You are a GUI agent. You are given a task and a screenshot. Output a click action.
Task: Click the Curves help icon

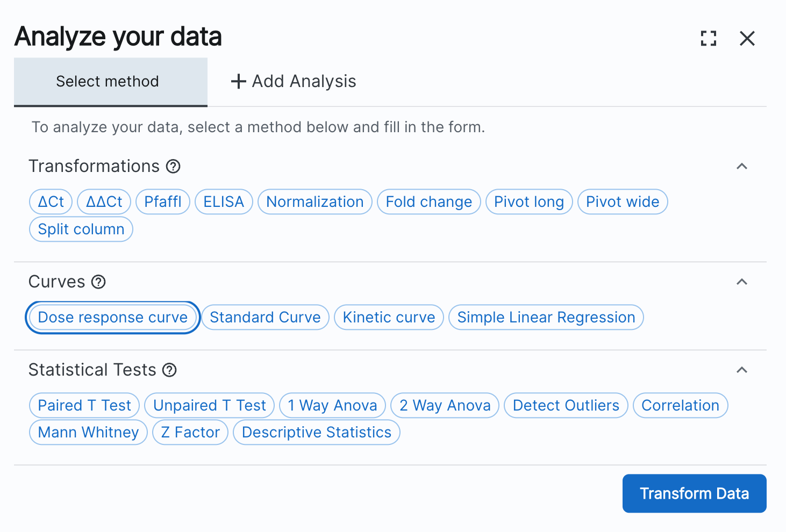click(x=98, y=282)
